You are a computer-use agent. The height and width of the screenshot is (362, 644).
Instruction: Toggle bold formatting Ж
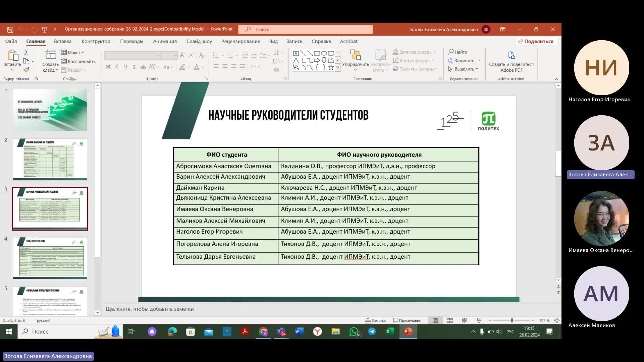point(108,67)
